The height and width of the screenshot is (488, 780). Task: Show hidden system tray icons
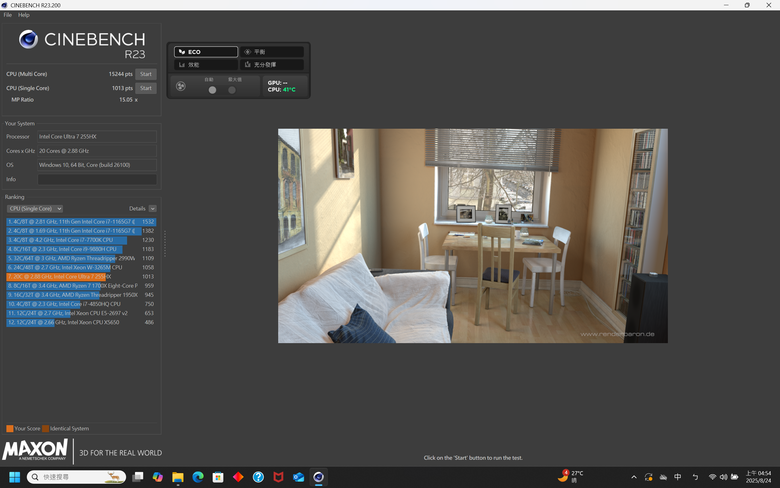(x=634, y=478)
